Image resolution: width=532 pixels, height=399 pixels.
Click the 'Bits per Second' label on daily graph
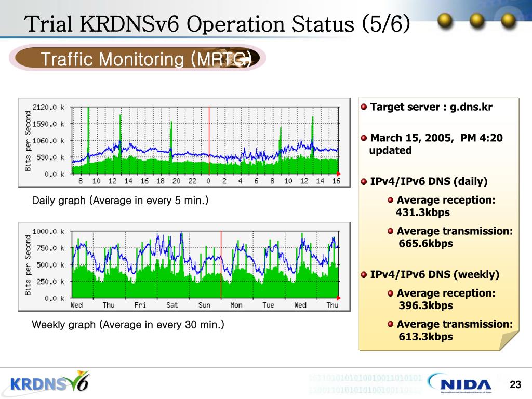28,141
